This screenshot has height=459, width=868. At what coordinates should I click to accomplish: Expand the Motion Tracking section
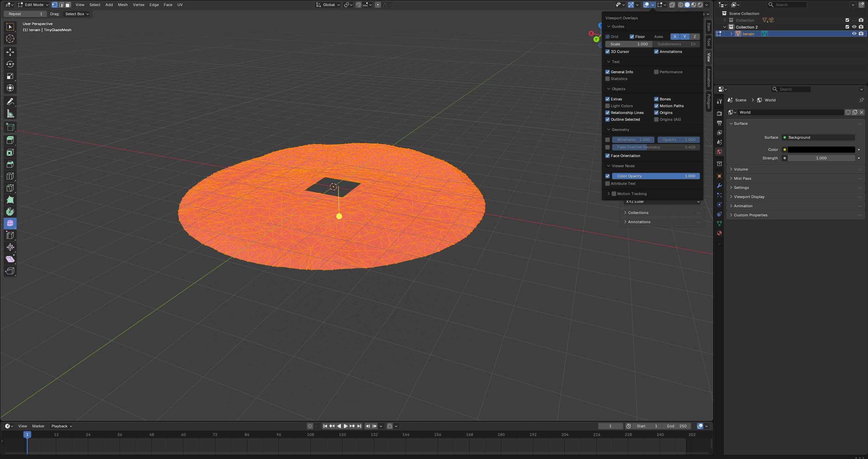(x=609, y=194)
